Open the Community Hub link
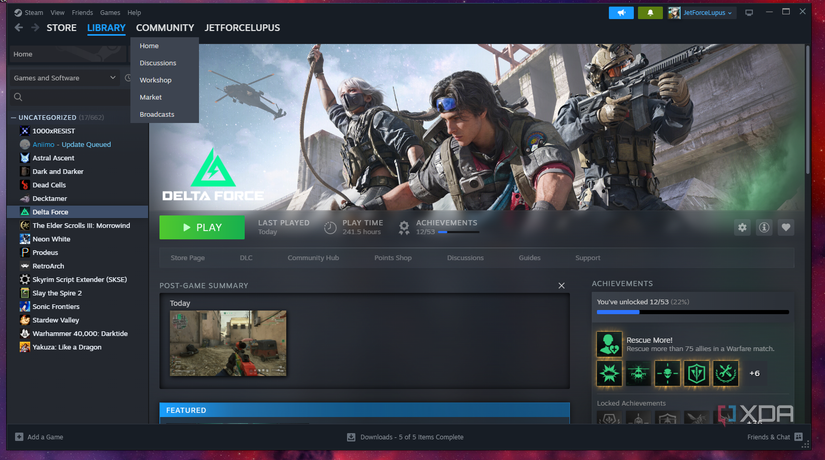Screen dimensions: 825x460 pyautogui.click(x=313, y=258)
